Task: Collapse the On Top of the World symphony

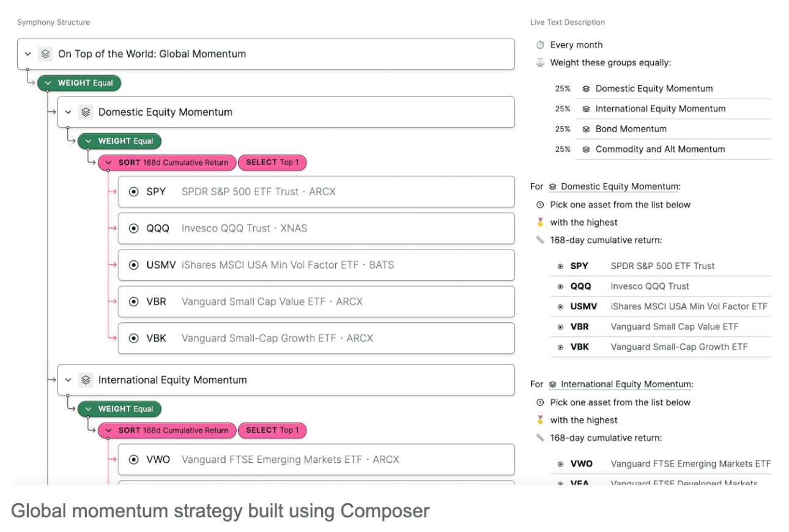Action: coord(28,54)
